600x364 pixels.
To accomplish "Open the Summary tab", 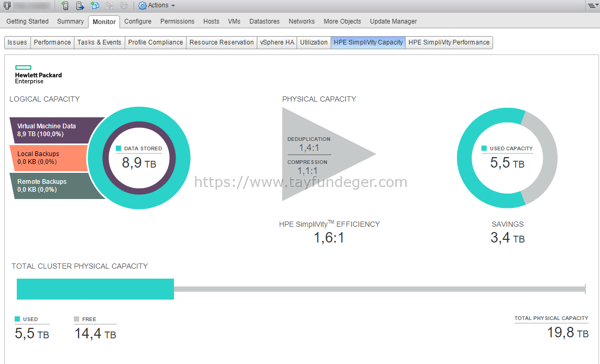I will [70, 21].
